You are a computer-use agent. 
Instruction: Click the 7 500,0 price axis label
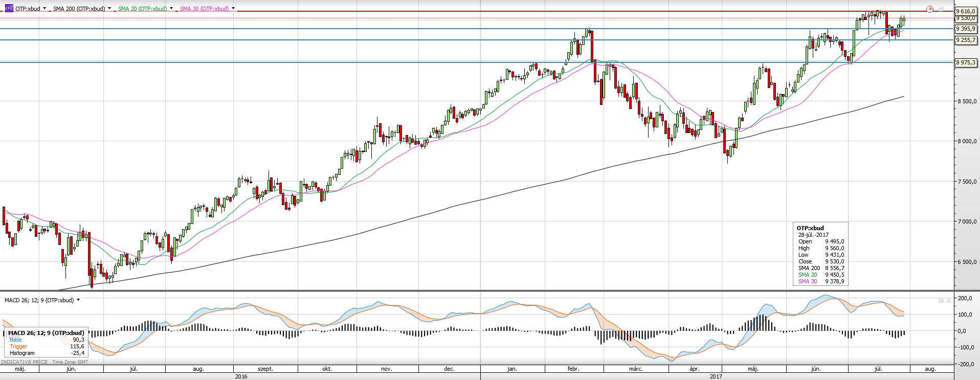[x=967, y=182]
